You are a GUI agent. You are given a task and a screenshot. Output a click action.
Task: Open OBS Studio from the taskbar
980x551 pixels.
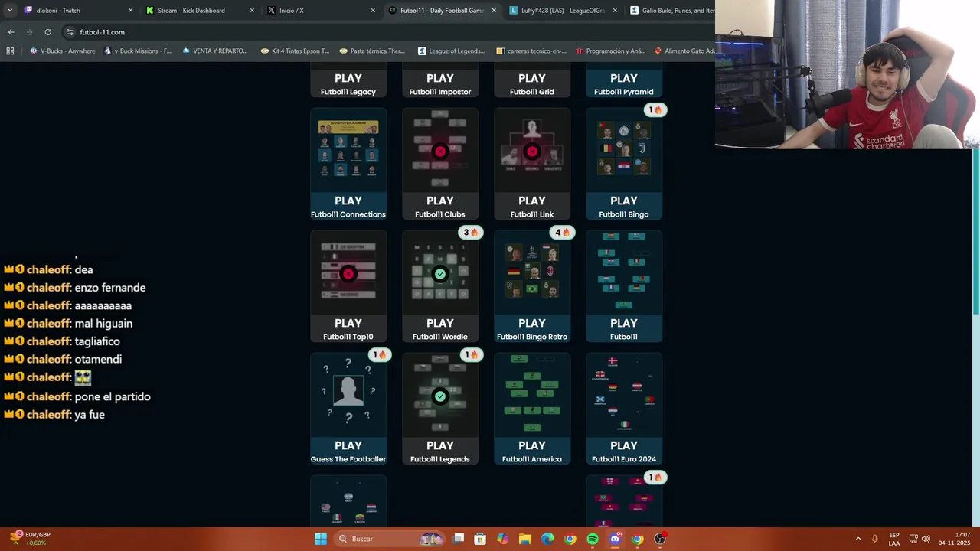click(660, 539)
